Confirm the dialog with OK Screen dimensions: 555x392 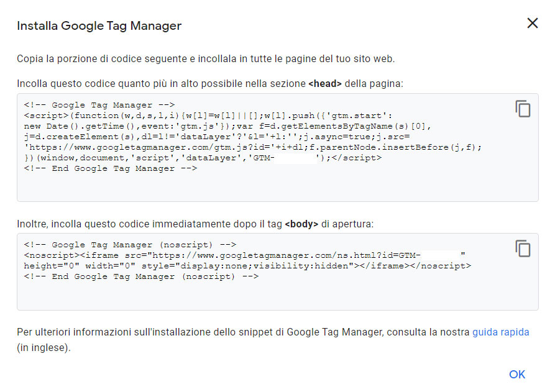tap(517, 375)
